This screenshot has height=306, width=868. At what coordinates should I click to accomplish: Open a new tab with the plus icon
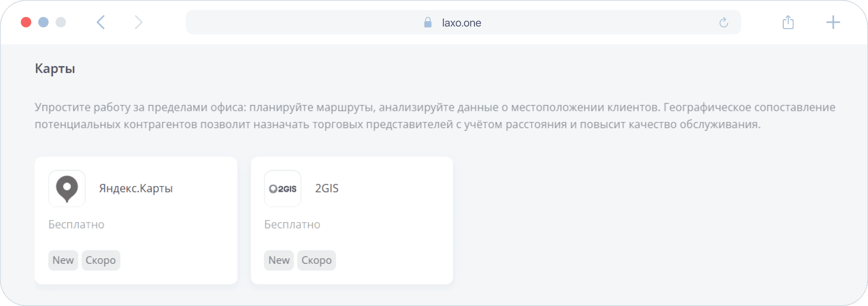point(833,22)
